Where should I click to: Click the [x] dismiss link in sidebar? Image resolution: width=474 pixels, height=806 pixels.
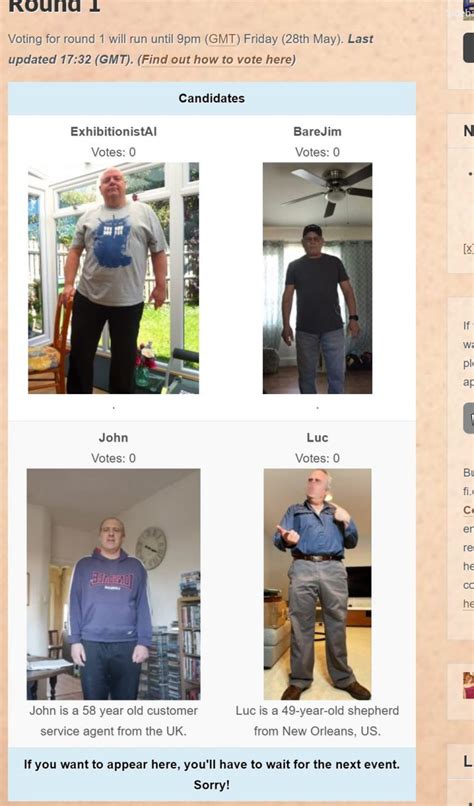pyautogui.click(x=468, y=248)
